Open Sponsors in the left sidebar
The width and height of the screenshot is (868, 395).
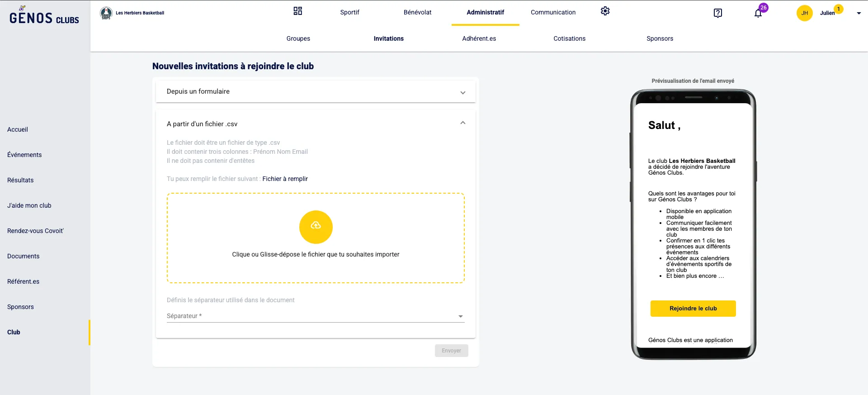coord(20,307)
